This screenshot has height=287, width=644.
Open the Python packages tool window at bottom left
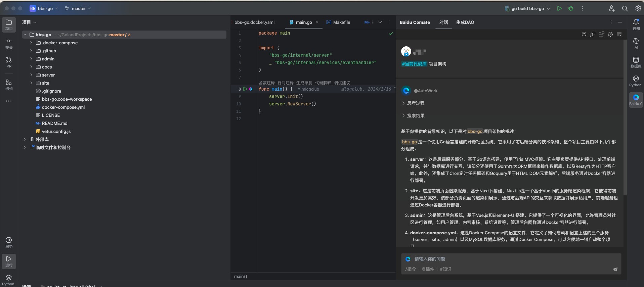pos(9,280)
